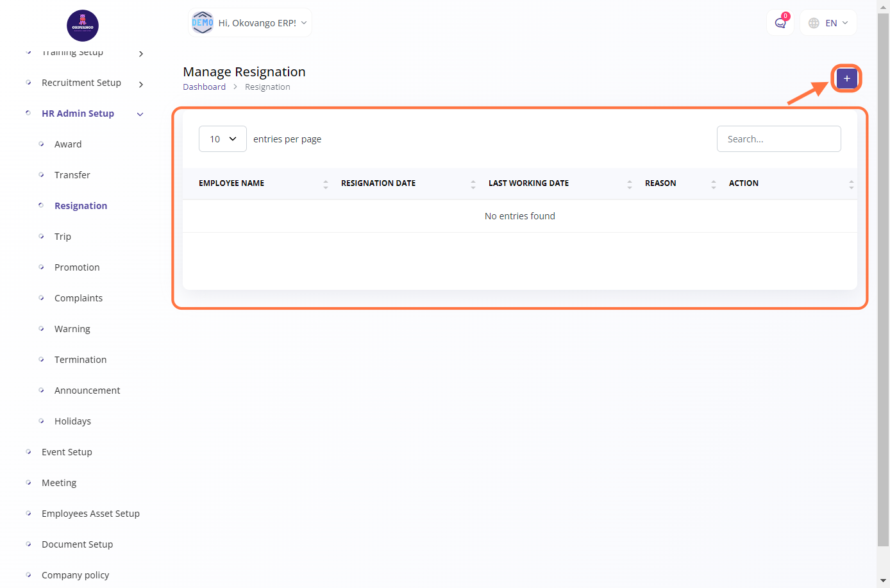The image size is (890, 588).
Task: Sort by Reason column arrows
Action: tap(714, 184)
